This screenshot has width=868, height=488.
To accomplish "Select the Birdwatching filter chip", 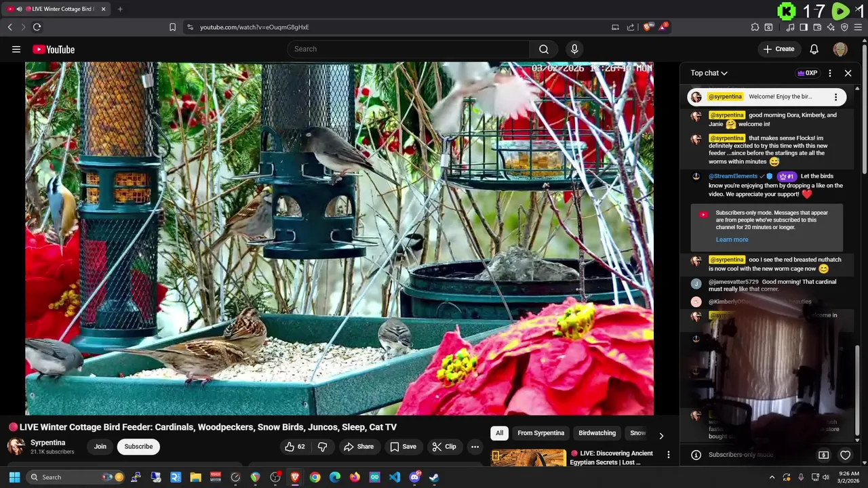I will coord(597,433).
